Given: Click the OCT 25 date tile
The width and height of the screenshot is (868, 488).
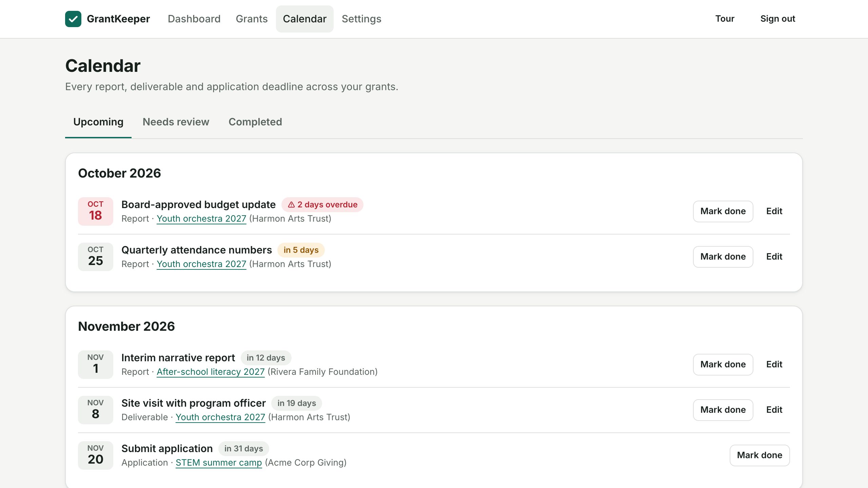Looking at the screenshot, I should tap(96, 257).
